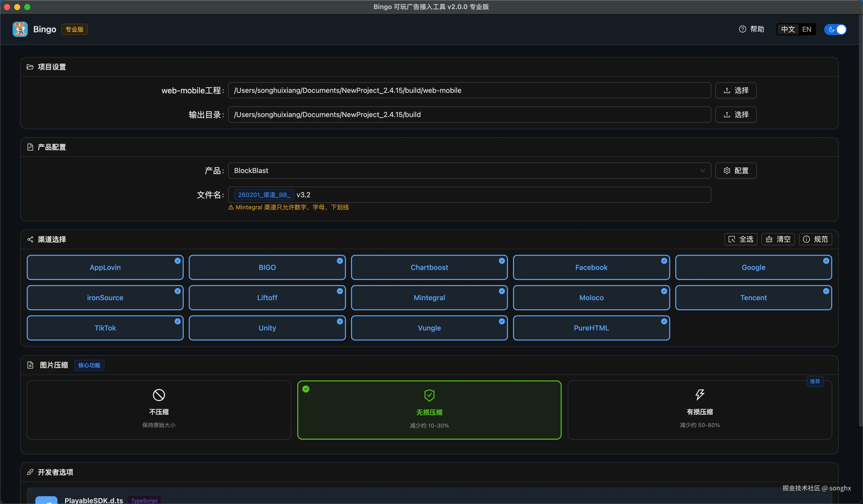This screenshot has height=504, width=863.
Task: Deselect the Mintegral channel
Action: (429, 298)
